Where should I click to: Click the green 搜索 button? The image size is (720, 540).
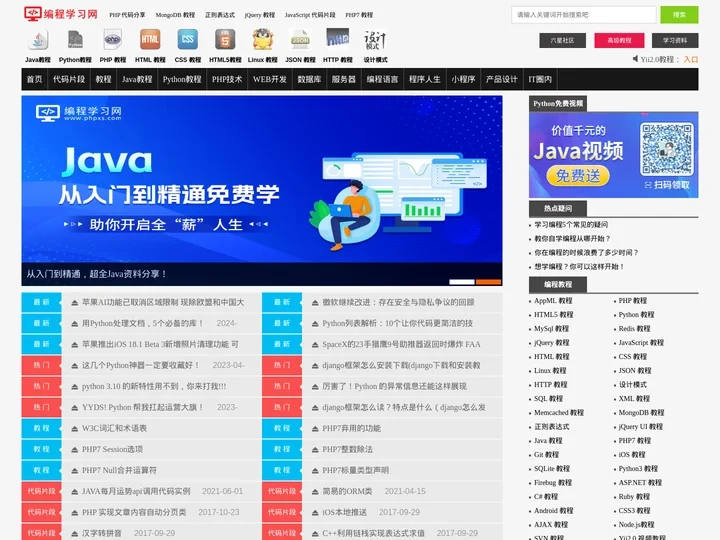tap(679, 15)
